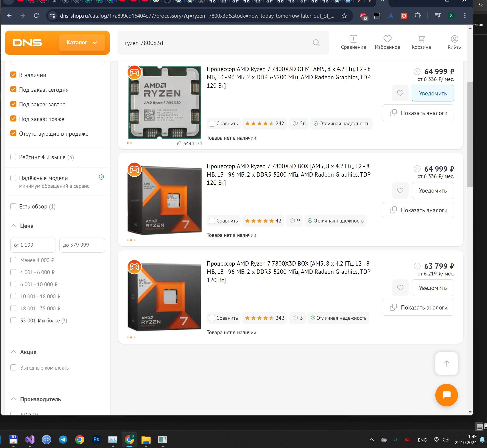Enable Есть обзор filter

click(x=13, y=206)
